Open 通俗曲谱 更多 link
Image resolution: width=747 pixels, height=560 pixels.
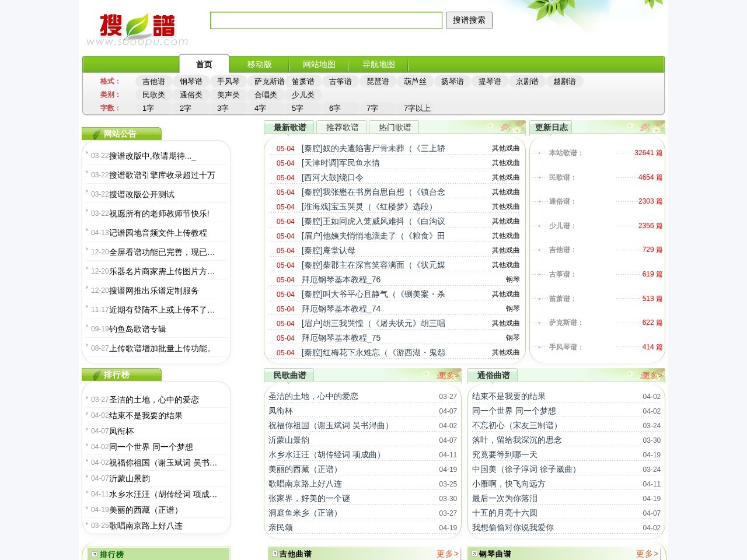click(x=652, y=376)
